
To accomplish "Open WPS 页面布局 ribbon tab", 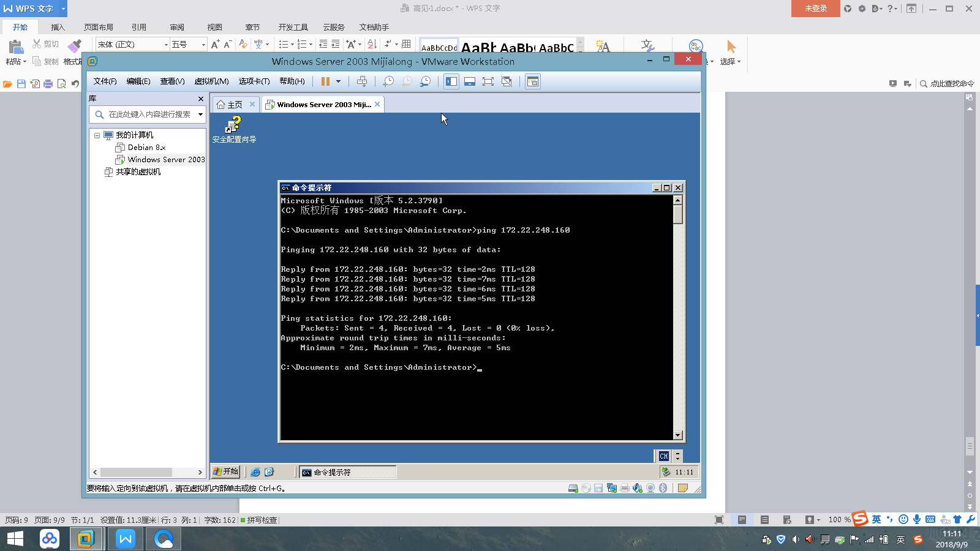I will pos(99,27).
